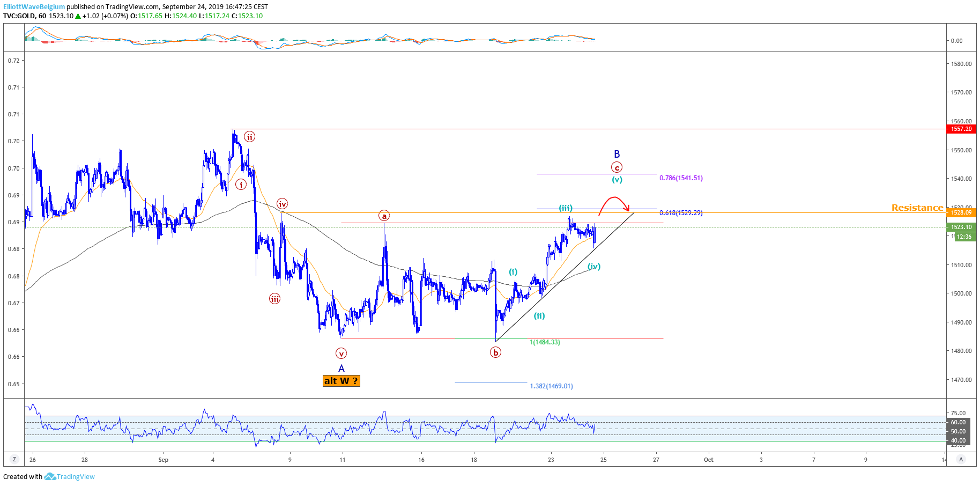Click the orange 1528.09 resistance price label

click(x=961, y=212)
